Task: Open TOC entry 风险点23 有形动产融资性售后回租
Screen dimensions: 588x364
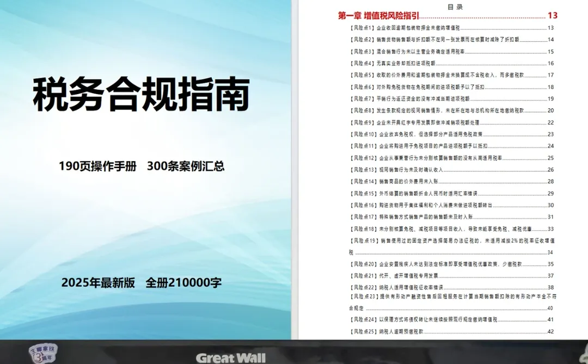Action: 452,302
